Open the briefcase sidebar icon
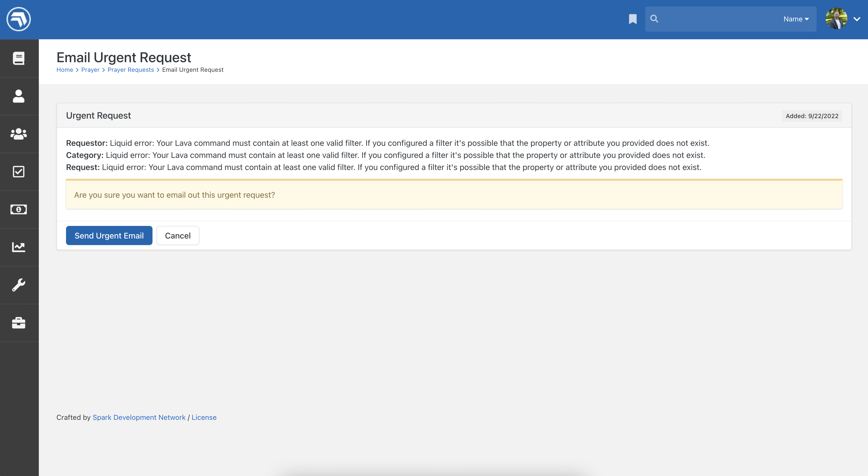This screenshot has width=868, height=476. pyautogui.click(x=19, y=322)
